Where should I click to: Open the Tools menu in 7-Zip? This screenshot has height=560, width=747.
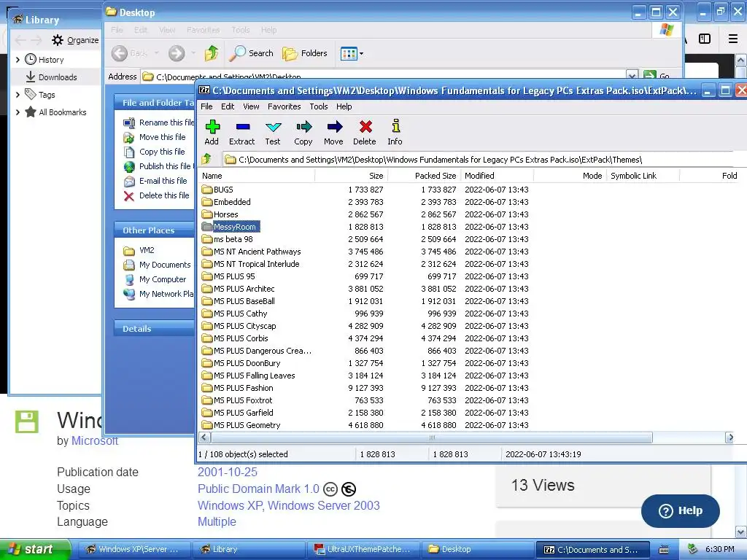click(318, 106)
